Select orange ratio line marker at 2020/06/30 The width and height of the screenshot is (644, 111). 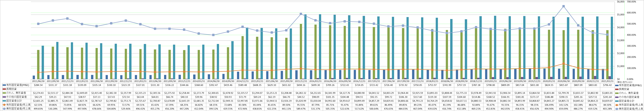click(x=563, y=64)
